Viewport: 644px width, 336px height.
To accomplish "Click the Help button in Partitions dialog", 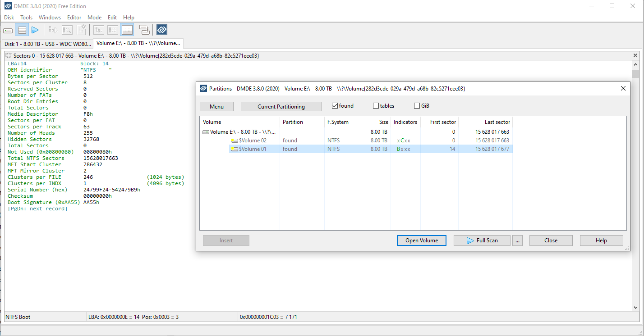I will coord(601,241).
